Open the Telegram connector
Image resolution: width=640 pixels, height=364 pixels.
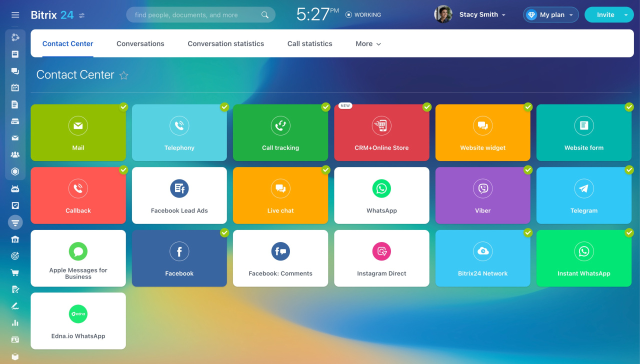[583, 195]
